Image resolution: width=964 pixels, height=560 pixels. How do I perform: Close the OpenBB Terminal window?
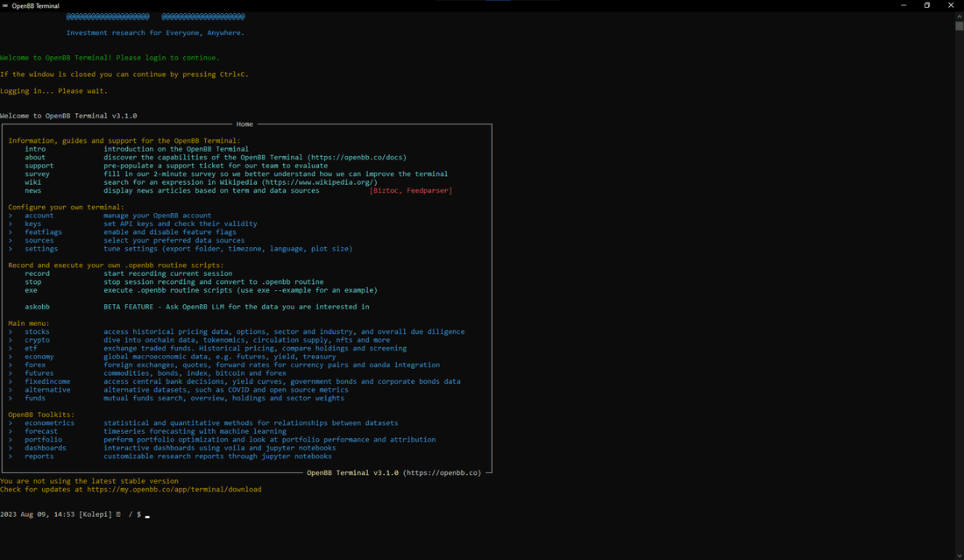pyautogui.click(x=951, y=5)
